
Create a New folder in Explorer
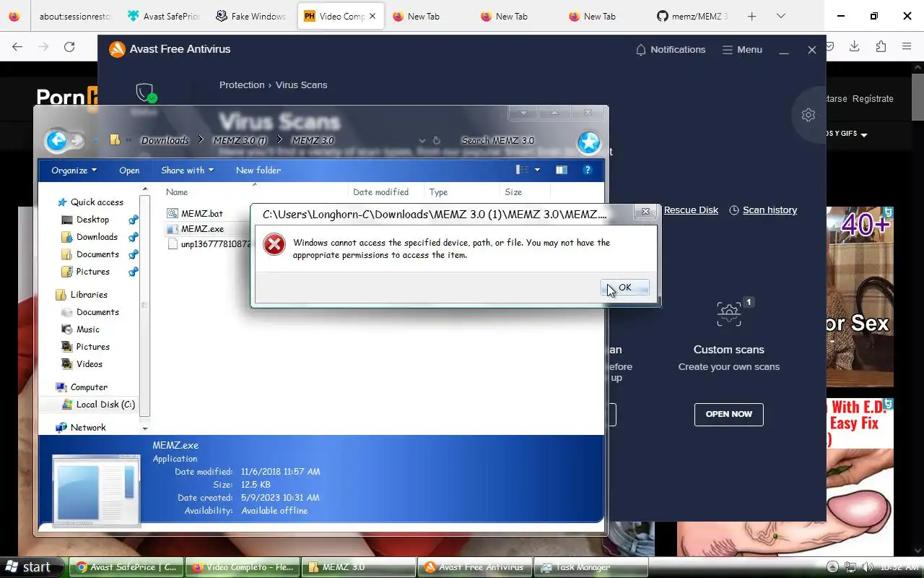click(258, 171)
